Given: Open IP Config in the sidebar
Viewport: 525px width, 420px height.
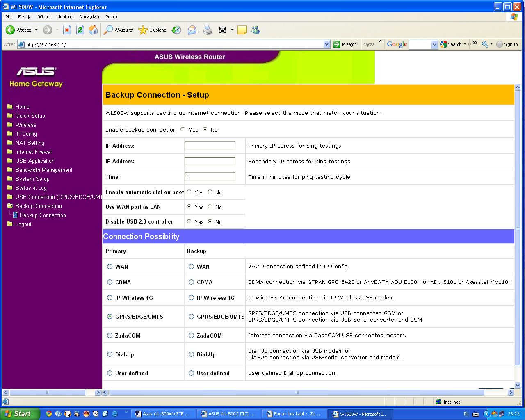Looking at the screenshot, I should coord(26,134).
